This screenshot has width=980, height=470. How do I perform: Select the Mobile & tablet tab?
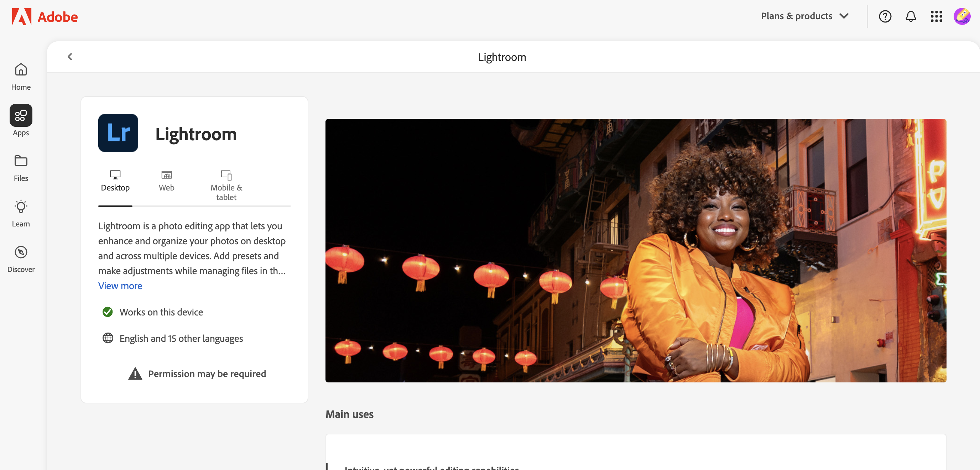pyautogui.click(x=226, y=186)
